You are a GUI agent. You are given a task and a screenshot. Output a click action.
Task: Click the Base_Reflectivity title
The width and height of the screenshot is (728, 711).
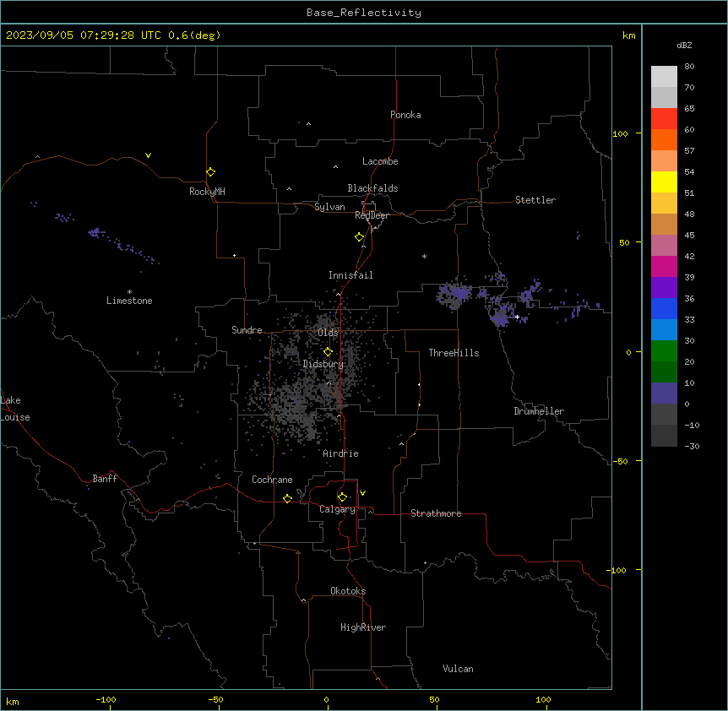pyautogui.click(x=364, y=13)
